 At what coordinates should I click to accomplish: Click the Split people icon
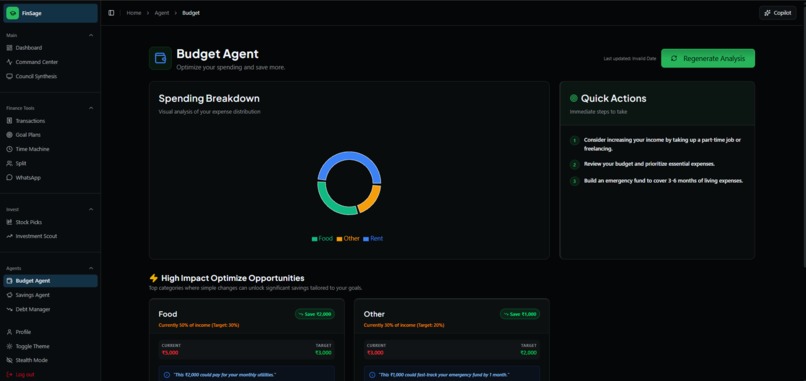point(9,164)
